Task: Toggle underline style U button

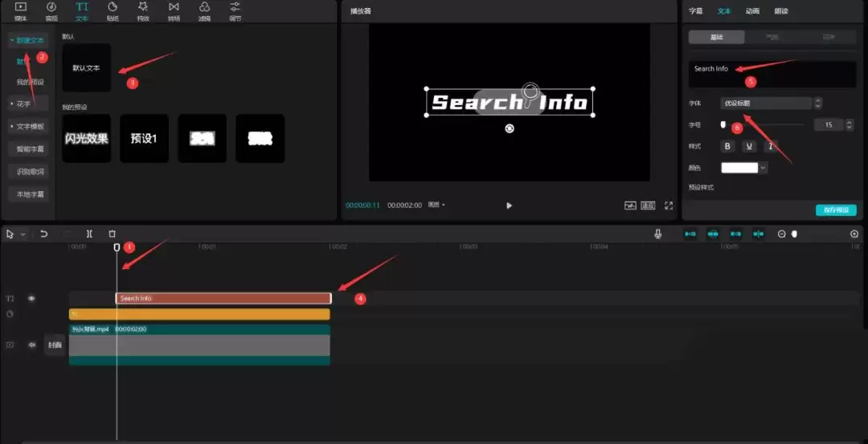Action: (749, 146)
